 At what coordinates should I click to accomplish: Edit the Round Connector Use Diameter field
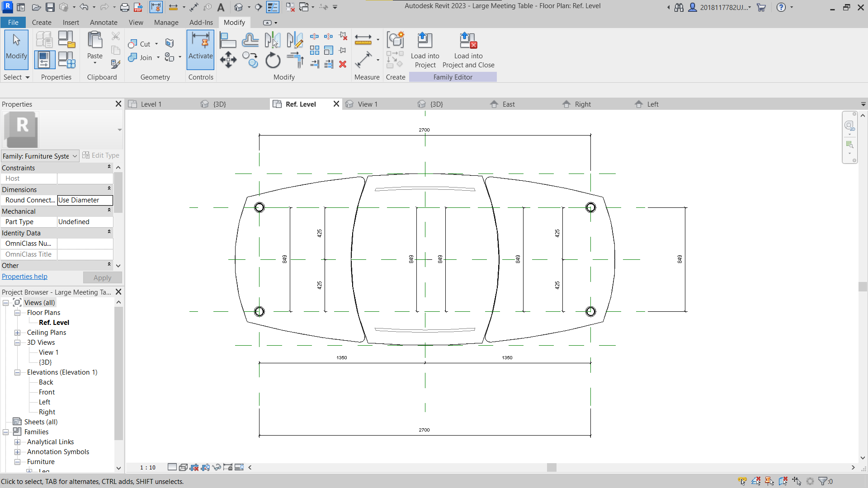pos(85,200)
